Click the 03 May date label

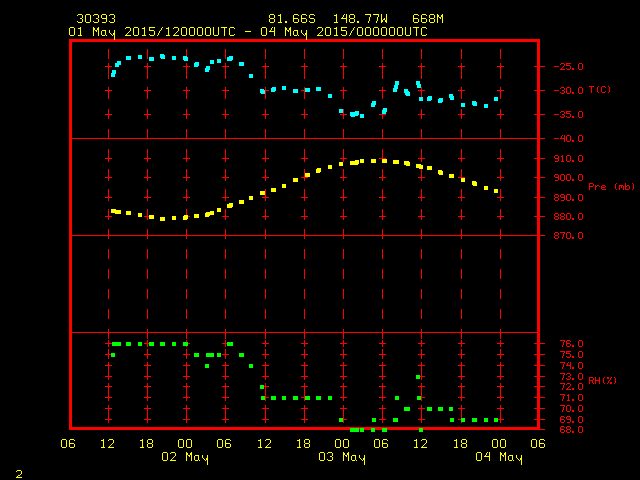[x=342, y=457]
